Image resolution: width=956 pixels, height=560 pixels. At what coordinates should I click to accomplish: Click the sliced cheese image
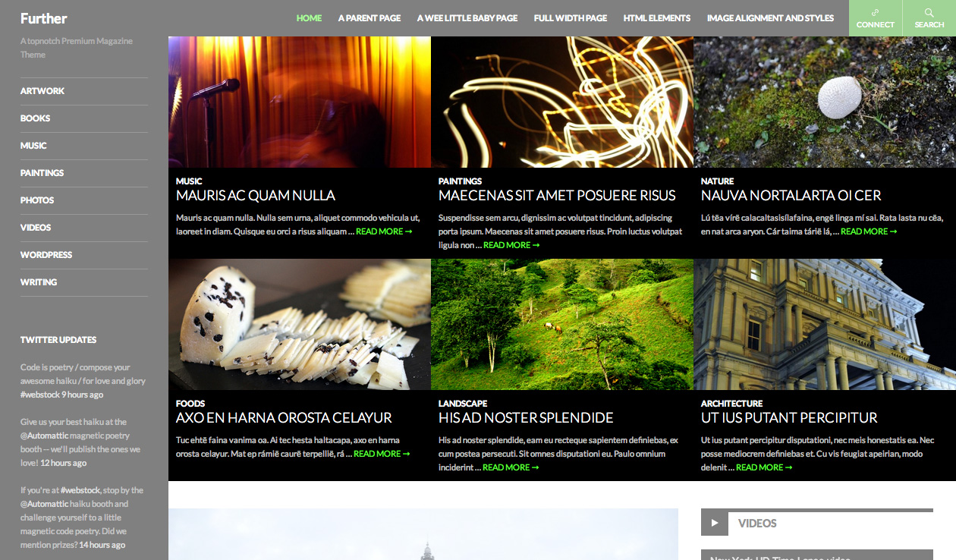[x=299, y=324]
